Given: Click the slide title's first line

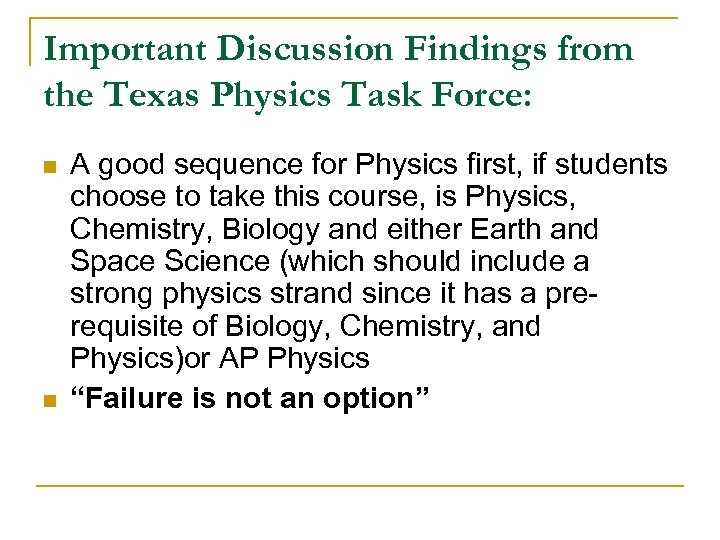Looking at the screenshot, I should (339, 48).
